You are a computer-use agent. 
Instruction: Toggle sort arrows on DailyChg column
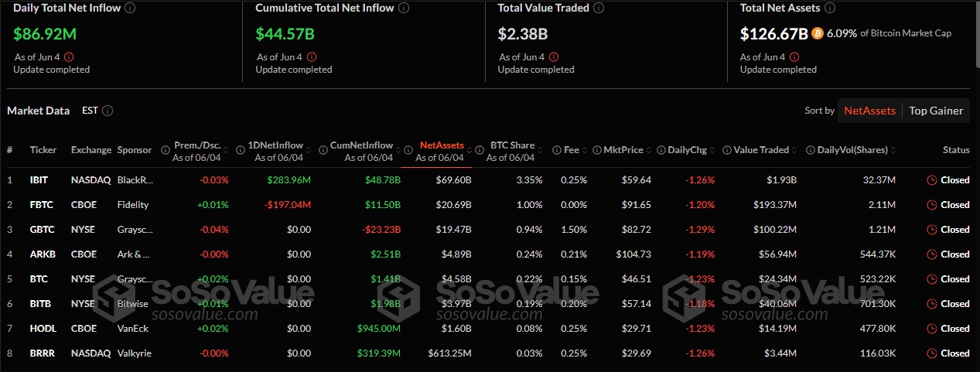711,150
